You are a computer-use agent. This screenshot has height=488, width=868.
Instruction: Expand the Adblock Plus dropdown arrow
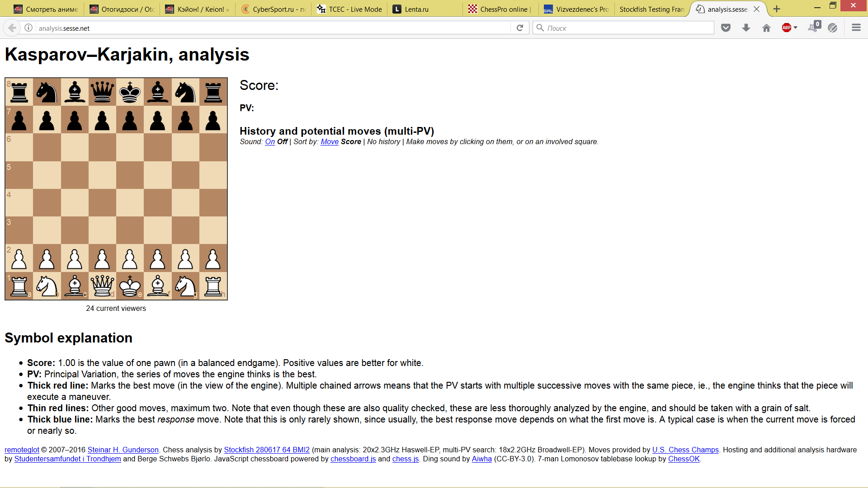point(796,28)
